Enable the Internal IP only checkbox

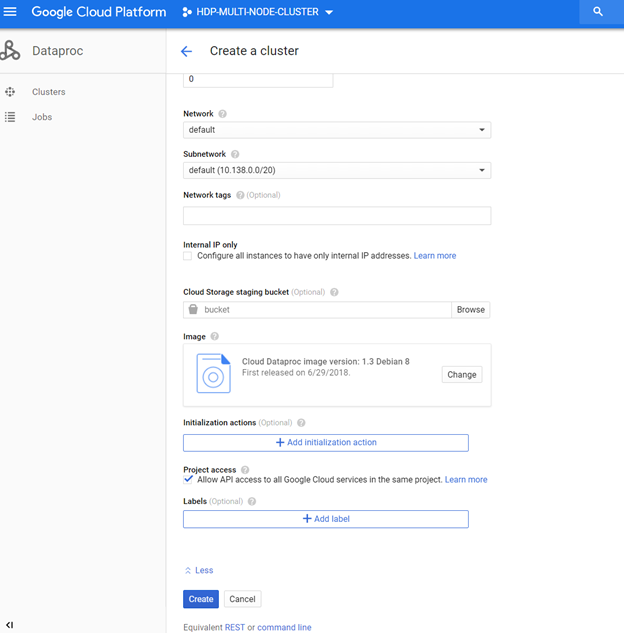click(x=188, y=256)
